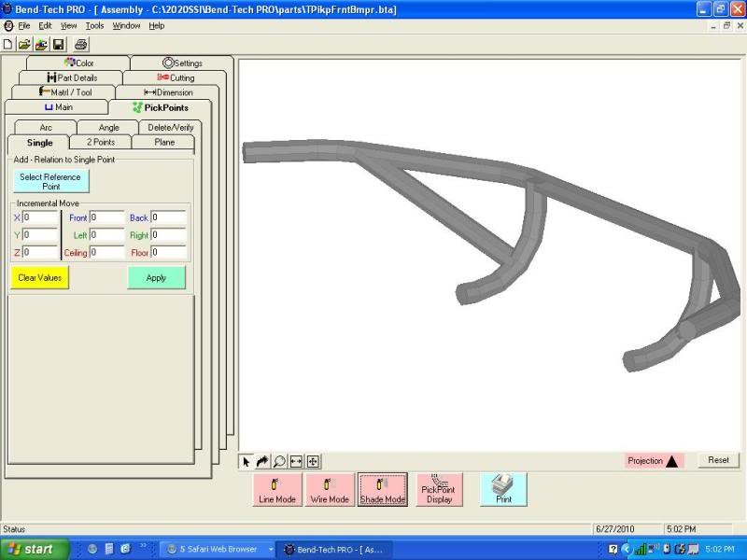Screen dimensions: 747x560
Task: Click the Front value field
Action: pos(107,217)
